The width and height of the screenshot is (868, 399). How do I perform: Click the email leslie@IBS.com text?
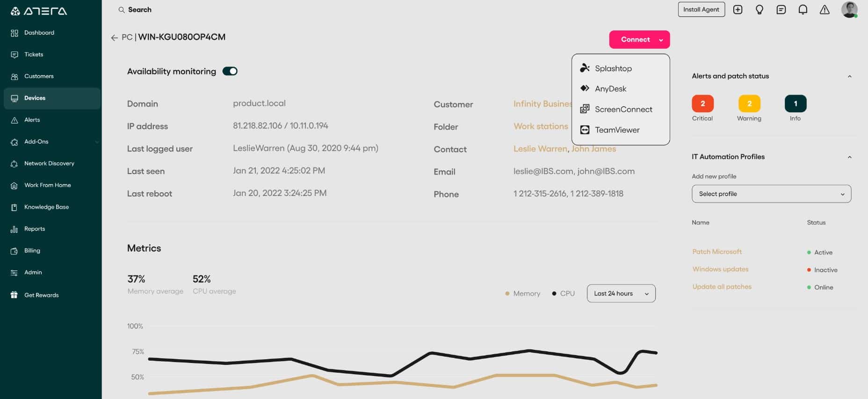click(x=543, y=171)
